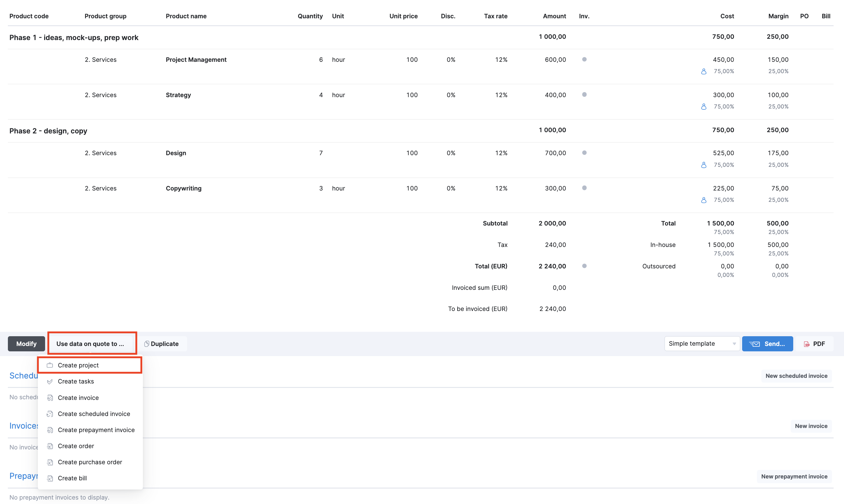Screen dimensions: 844x504
Task: Click the person icon in Project Management row
Action: (x=704, y=71)
